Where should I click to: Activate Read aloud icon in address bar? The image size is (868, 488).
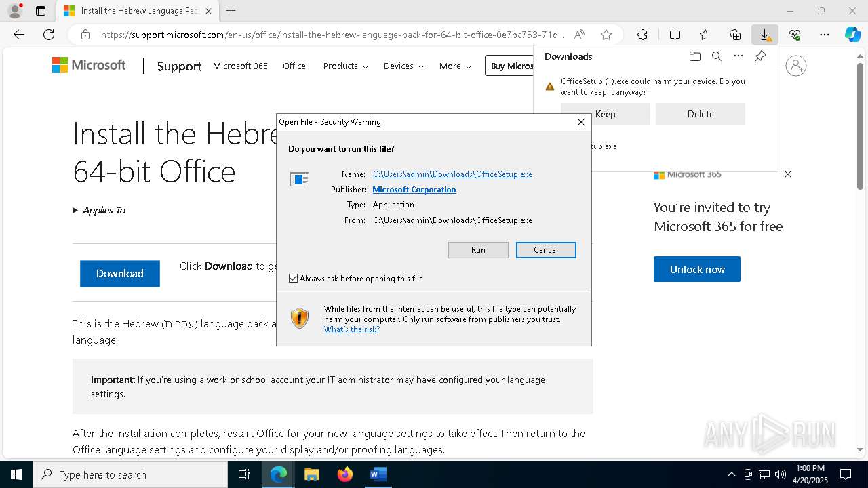[x=579, y=35]
